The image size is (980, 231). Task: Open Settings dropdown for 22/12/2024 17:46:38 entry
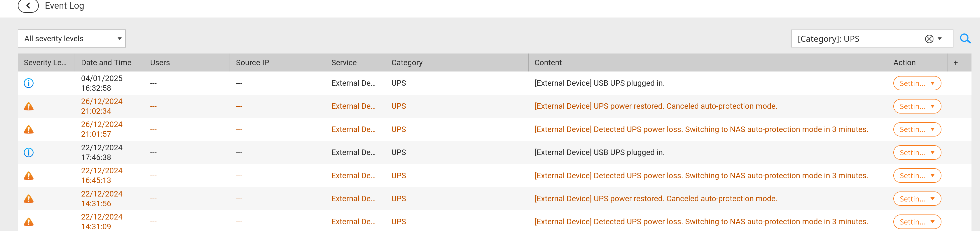(x=917, y=153)
